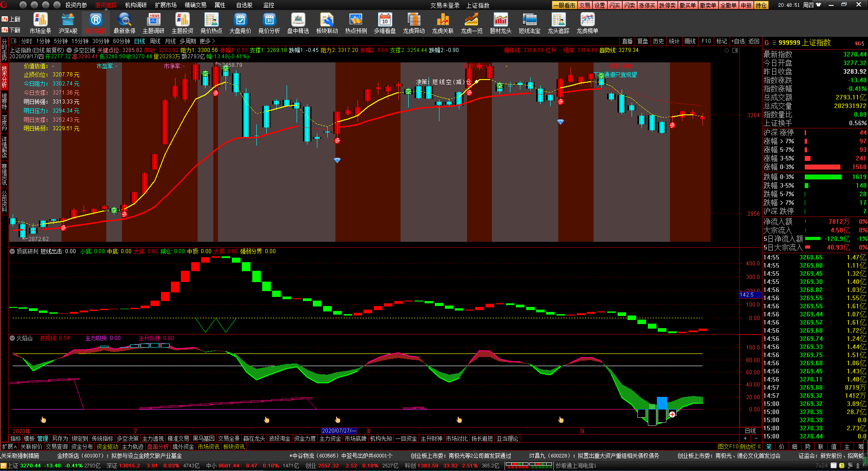Open the 最新涨停 magnifier icon
Image resolution: width=868 pixels, height=471 pixels.
[x=124, y=23]
